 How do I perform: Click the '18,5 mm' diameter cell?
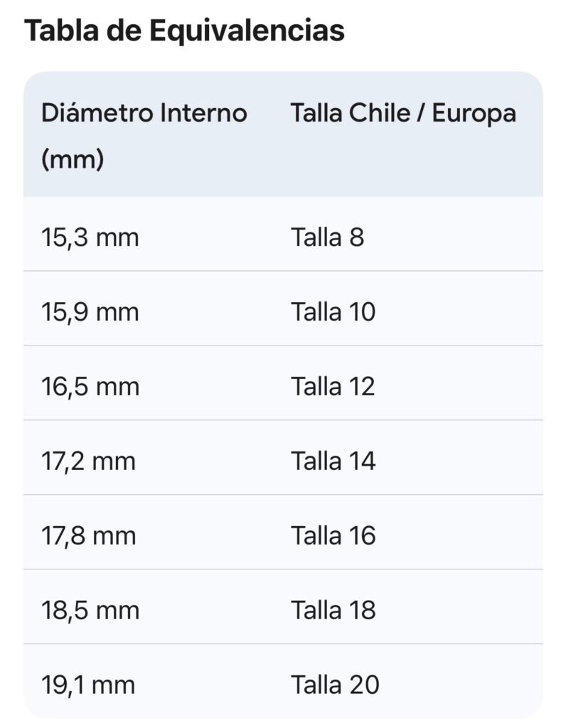(90, 610)
